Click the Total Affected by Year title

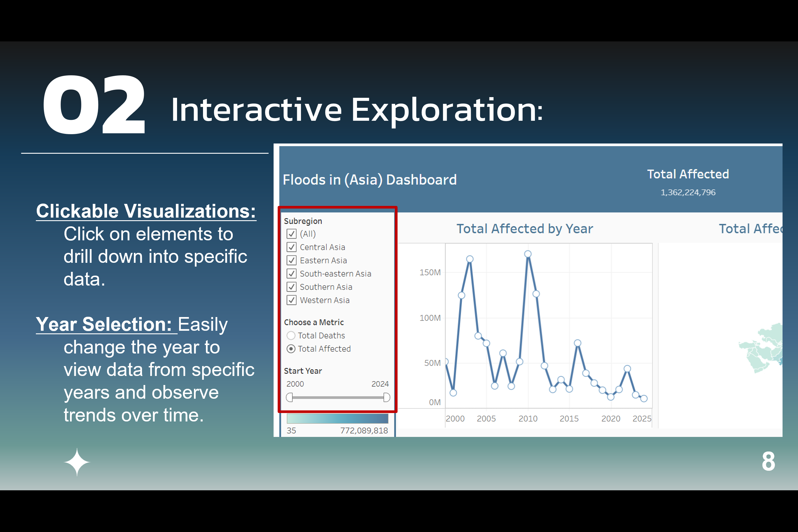524,229
